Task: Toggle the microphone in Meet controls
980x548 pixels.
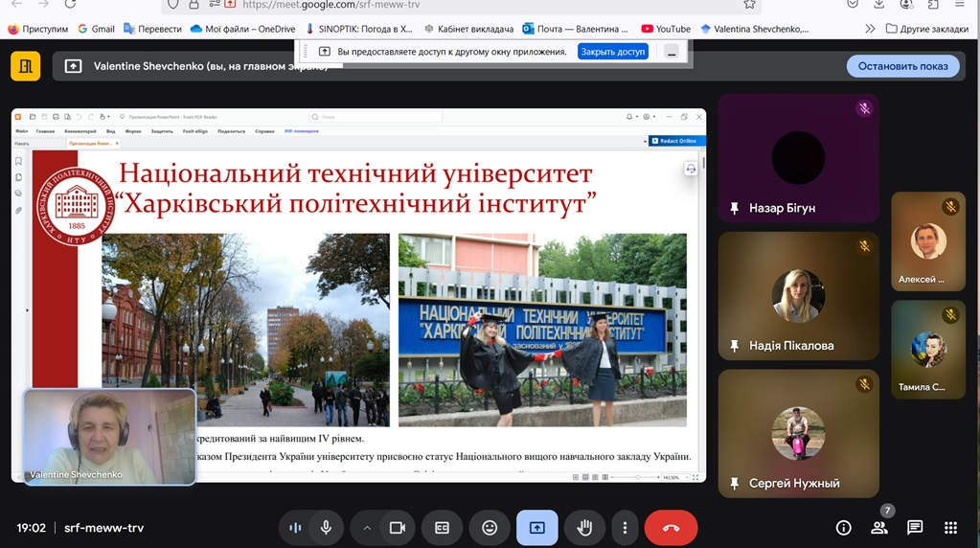Action: click(x=326, y=528)
